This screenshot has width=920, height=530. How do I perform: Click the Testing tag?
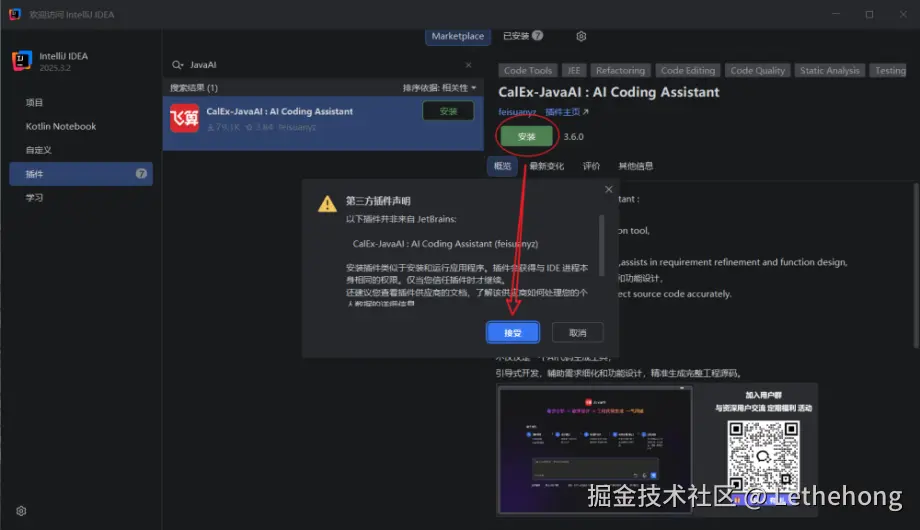pos(889,70)
